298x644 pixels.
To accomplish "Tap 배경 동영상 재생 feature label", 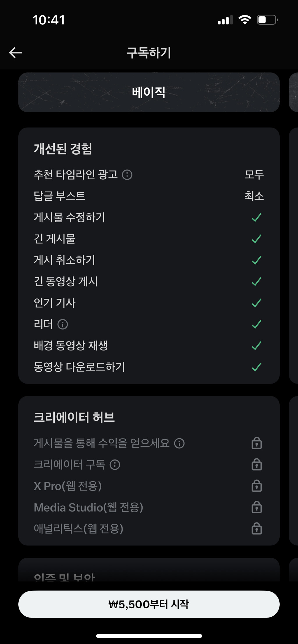I will (71, 345).
